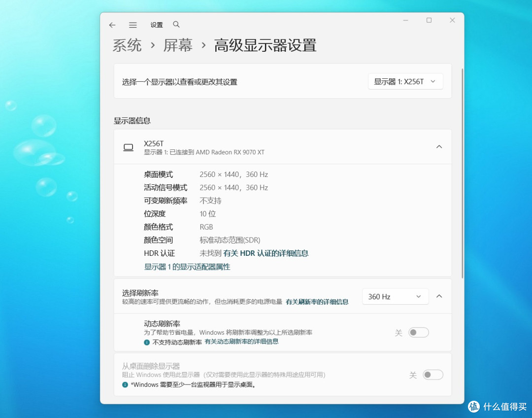Click the 10 位 value

point(208,214)
